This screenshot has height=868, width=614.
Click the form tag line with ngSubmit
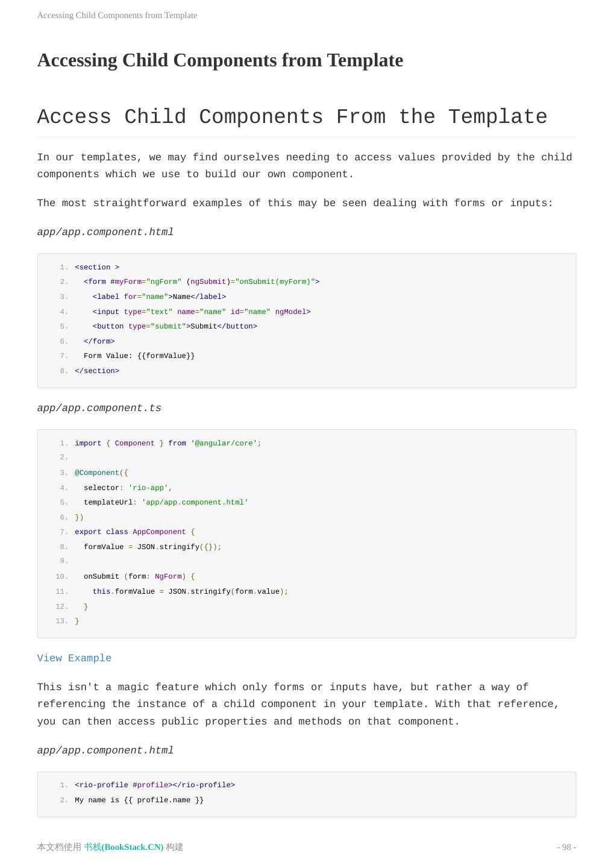pyautogui.click(x=201, y=281)
